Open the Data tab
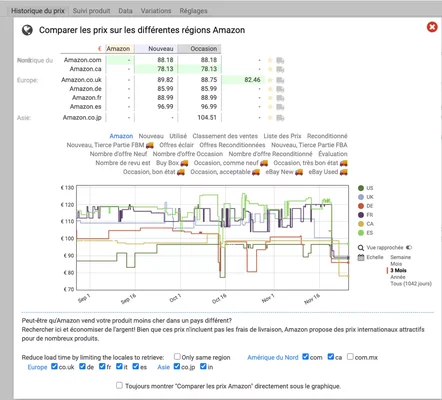Viewport: 442px width, 400px height. pos(125,11)
